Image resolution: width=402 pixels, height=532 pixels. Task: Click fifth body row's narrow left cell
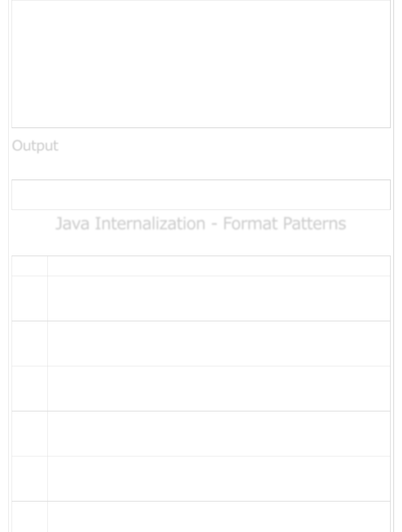click(30, 479)
